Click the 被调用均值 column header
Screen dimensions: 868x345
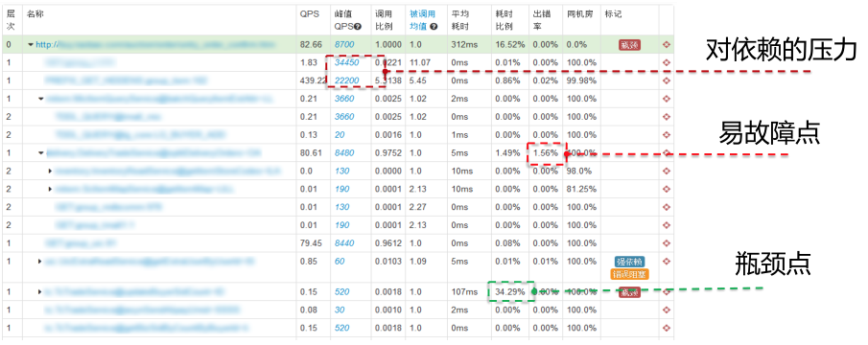(x=422, y=20)
